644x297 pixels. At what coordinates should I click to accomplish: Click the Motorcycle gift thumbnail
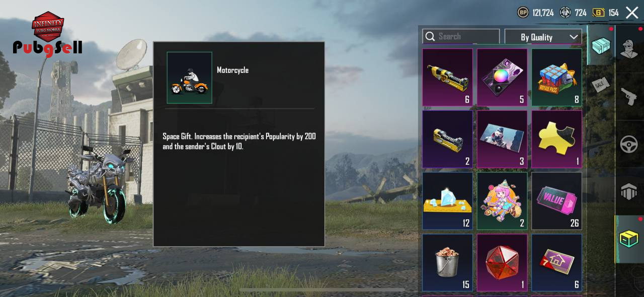coord(189,78)
